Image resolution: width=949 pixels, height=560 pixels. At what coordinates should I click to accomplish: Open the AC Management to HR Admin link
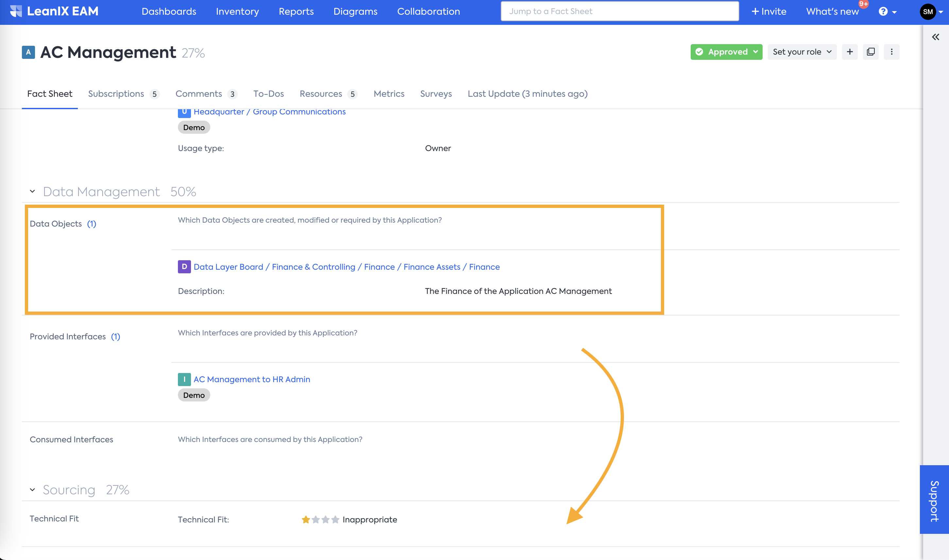click(252, 379)
